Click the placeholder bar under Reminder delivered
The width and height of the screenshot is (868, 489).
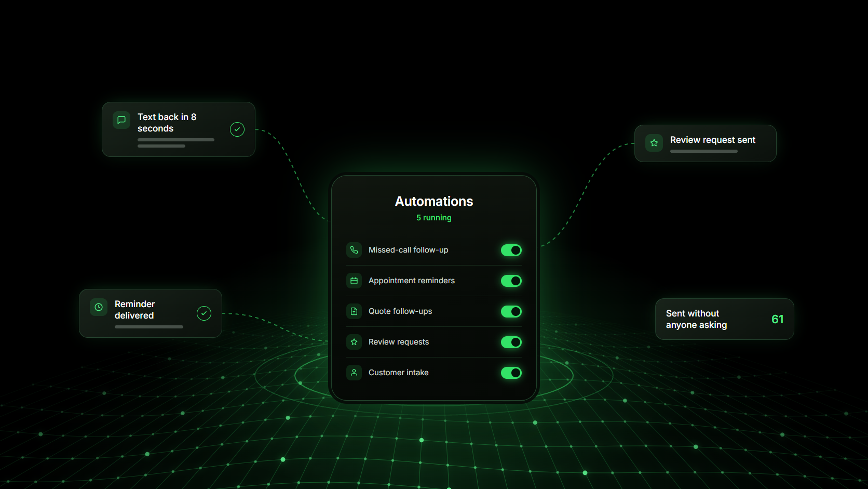tap(149, 327)
